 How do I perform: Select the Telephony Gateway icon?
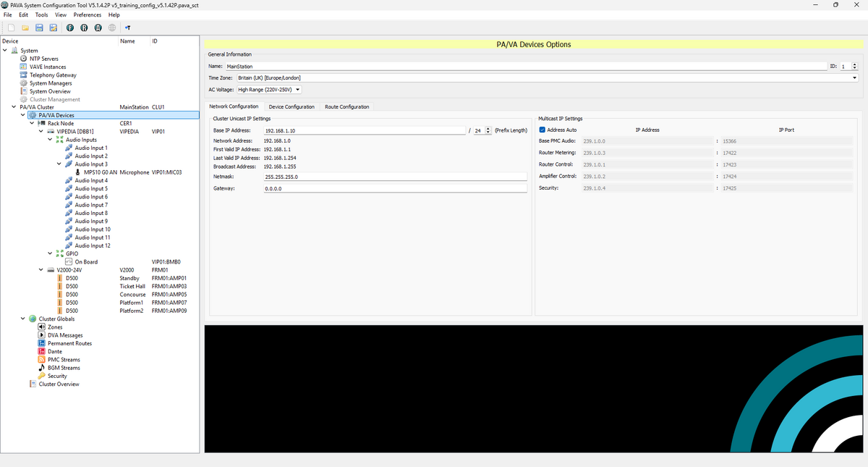24,75
